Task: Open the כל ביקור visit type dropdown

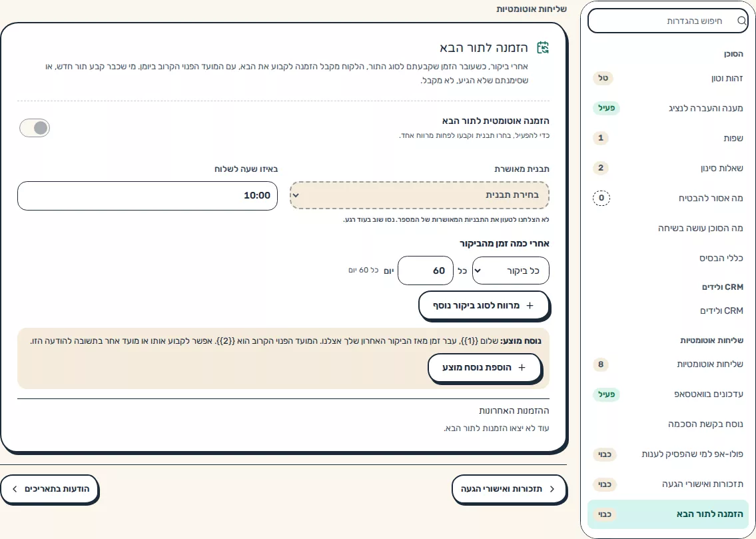Action: 511,270
